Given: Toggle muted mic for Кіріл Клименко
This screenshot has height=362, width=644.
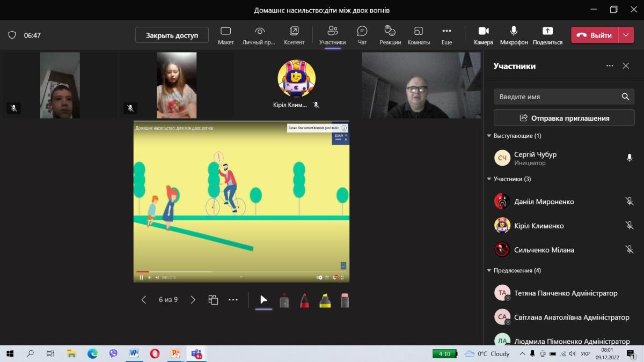Looking at the screenshot, I should click(x=630, y=226).
